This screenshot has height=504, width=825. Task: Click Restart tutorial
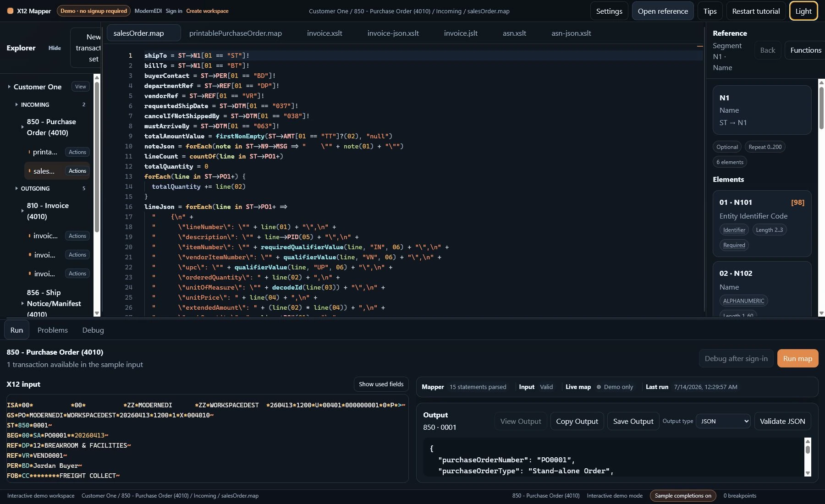coord(756,11)
